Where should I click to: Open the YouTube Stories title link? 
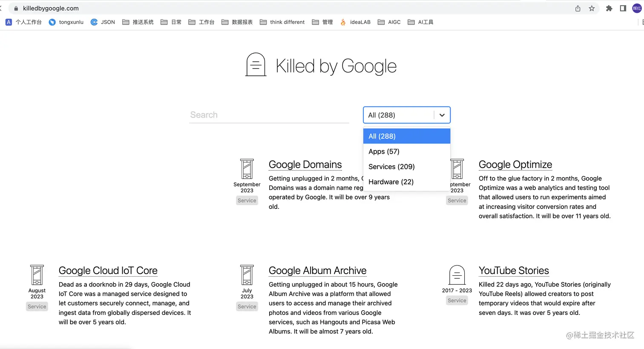coord(514,271)
